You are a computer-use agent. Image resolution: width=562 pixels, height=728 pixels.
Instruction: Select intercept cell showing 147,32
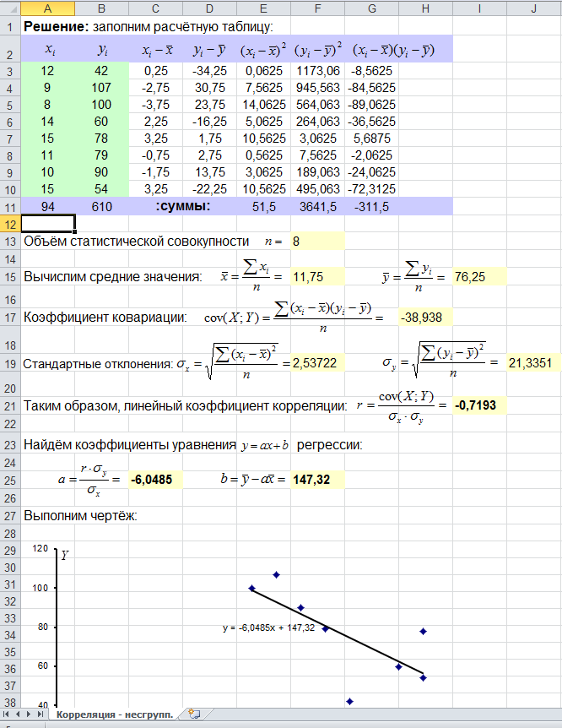[x=317, y=480]
